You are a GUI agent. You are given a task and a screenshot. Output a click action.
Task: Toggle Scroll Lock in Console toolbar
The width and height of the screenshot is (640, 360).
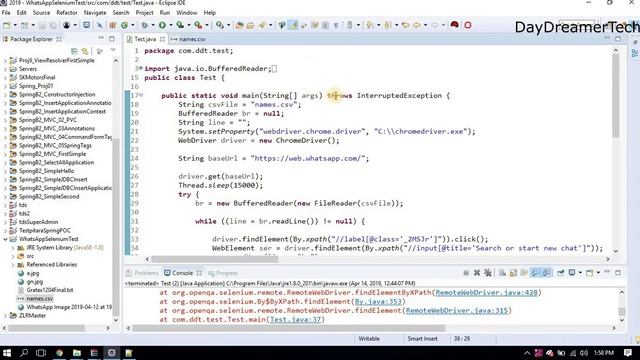(513, 273)
